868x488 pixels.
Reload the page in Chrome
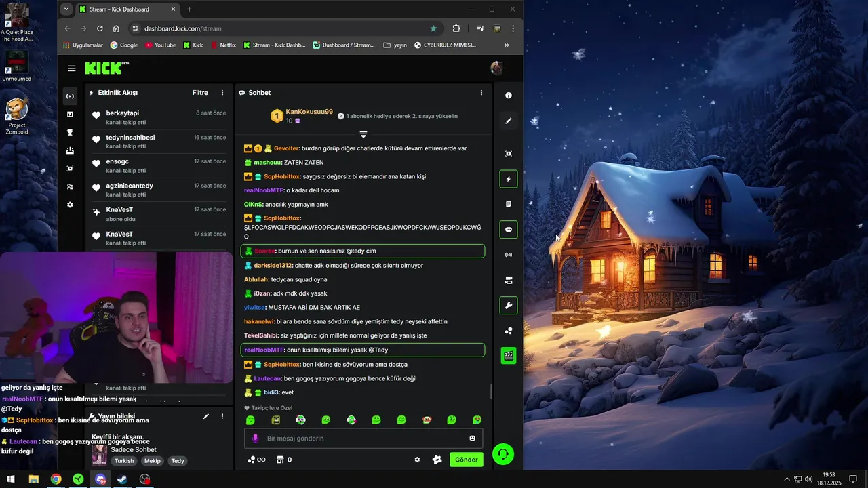point(100,28)
